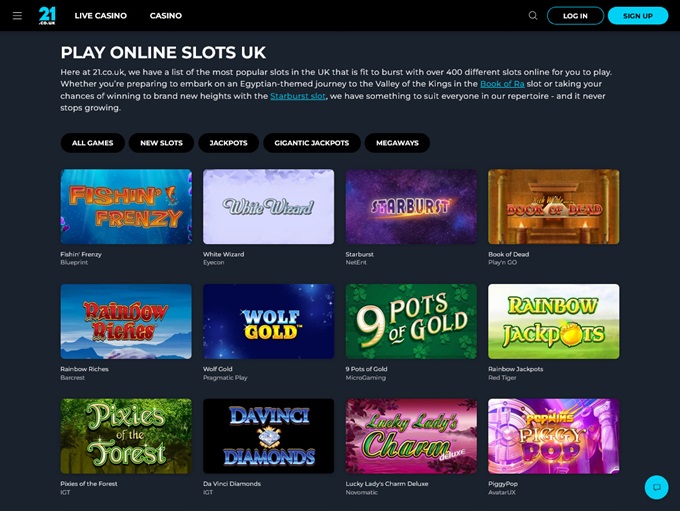
Task: Open the Book of Dead thumbnail
Action: click(554, 206)
